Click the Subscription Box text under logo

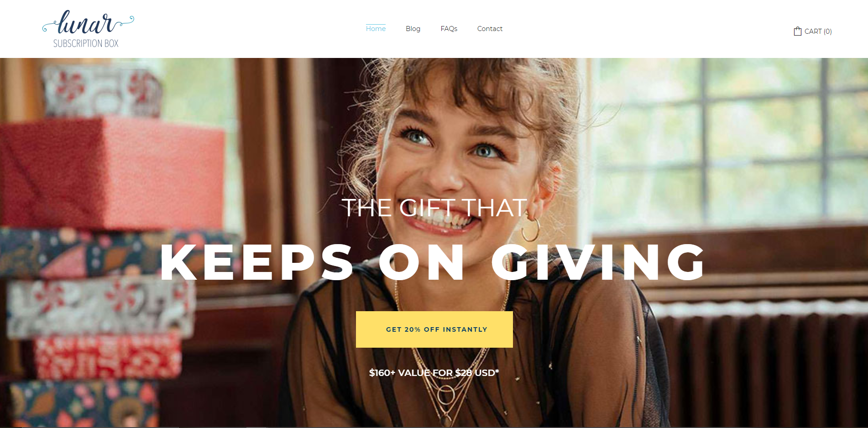86,43
